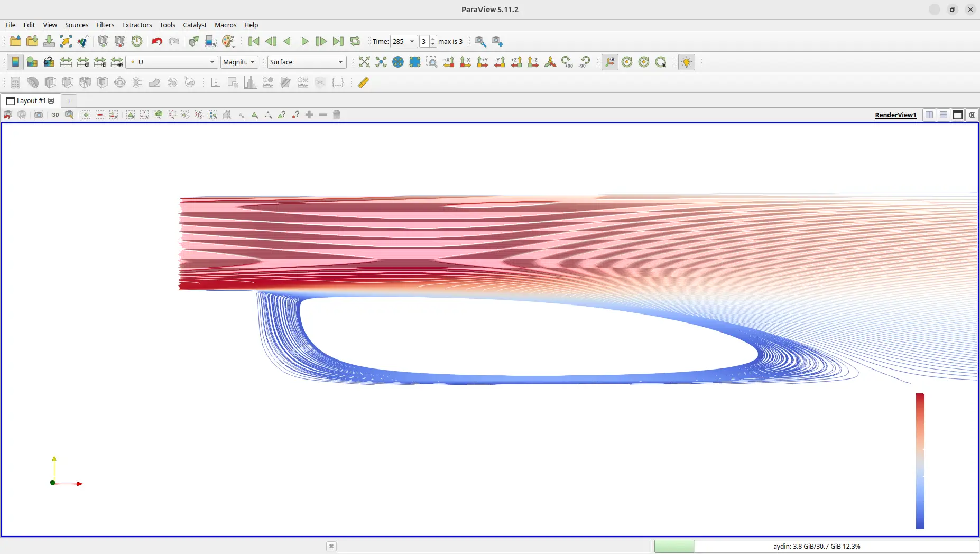Click the Ruler tool icon
This screenshot has width=980, height=554.
click(x=364, y=82)
